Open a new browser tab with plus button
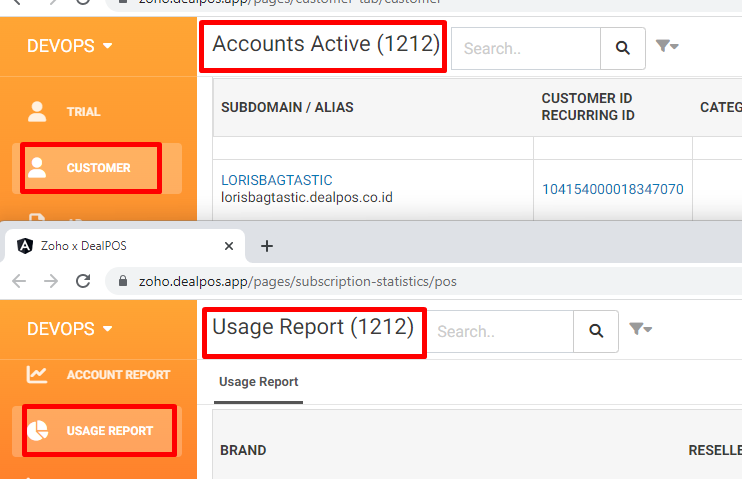This screenshot has width=742, height=479. (267, 246)
